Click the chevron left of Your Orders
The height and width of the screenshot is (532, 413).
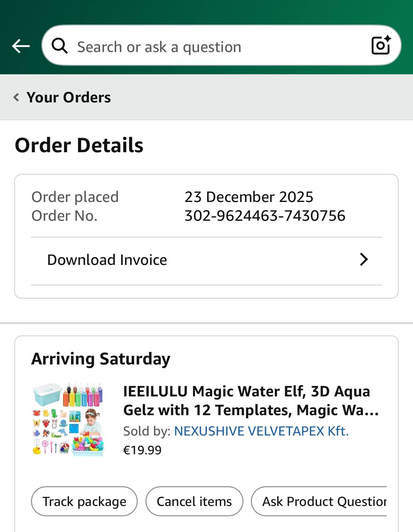click(x=16, y=97)
